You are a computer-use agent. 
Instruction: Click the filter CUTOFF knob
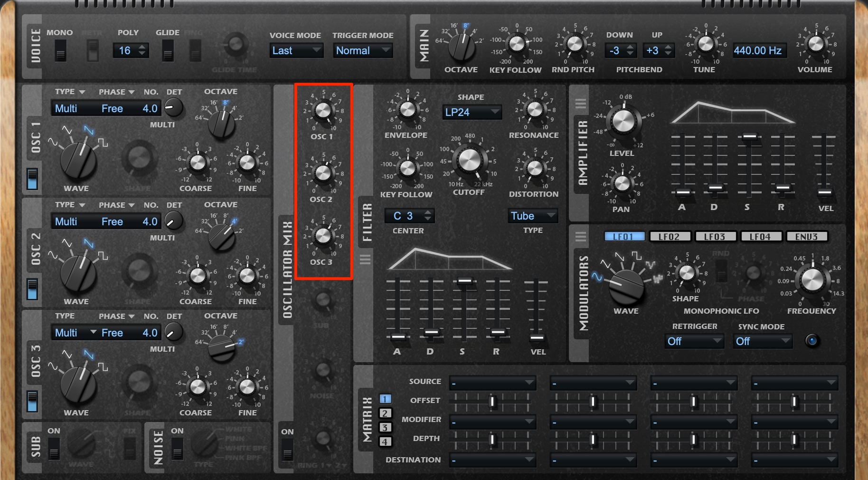(469, 160)
